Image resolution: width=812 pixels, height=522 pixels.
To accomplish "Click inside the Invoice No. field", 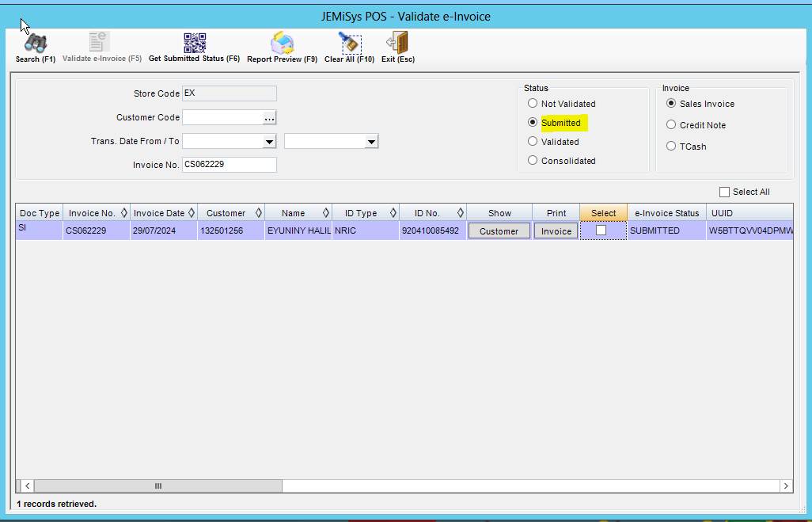I will [x=229, y=165].
